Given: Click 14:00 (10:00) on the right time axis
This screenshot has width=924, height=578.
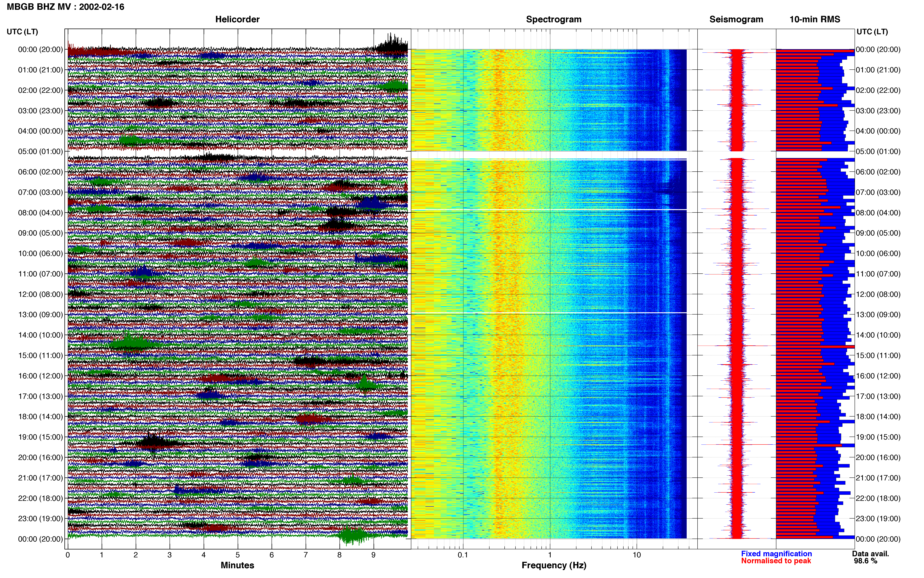Looking at the screenshot, I should tap(878, 335).
